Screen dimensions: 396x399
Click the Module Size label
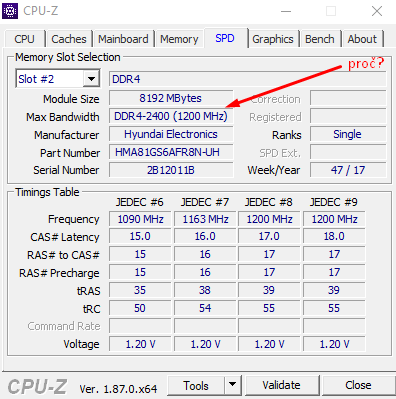(x=71, y=99)
